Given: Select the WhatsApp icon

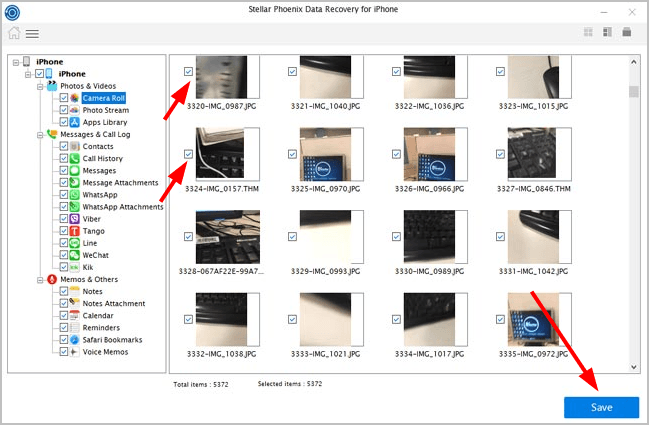Looking at the screenshot, I should coord(75,194).
